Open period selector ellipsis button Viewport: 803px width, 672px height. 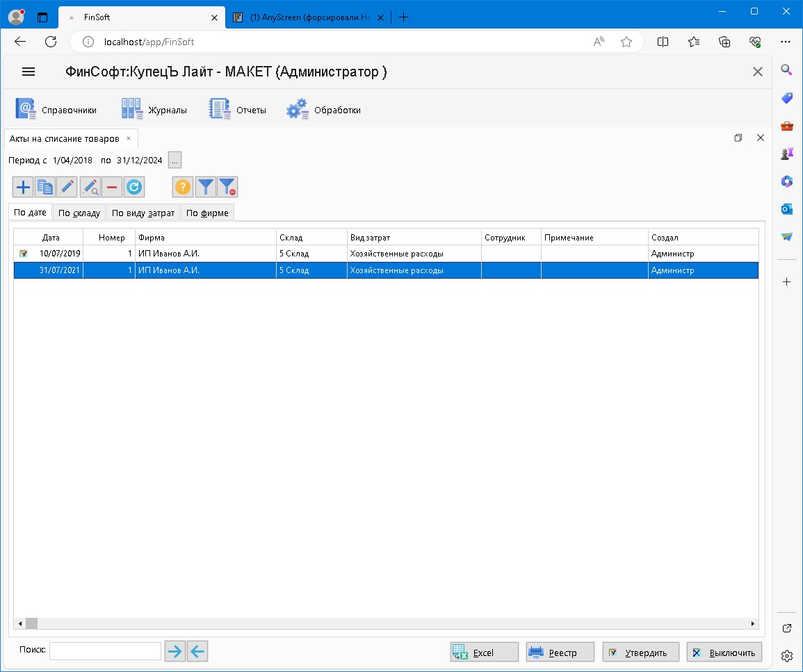tap(175, 160)
